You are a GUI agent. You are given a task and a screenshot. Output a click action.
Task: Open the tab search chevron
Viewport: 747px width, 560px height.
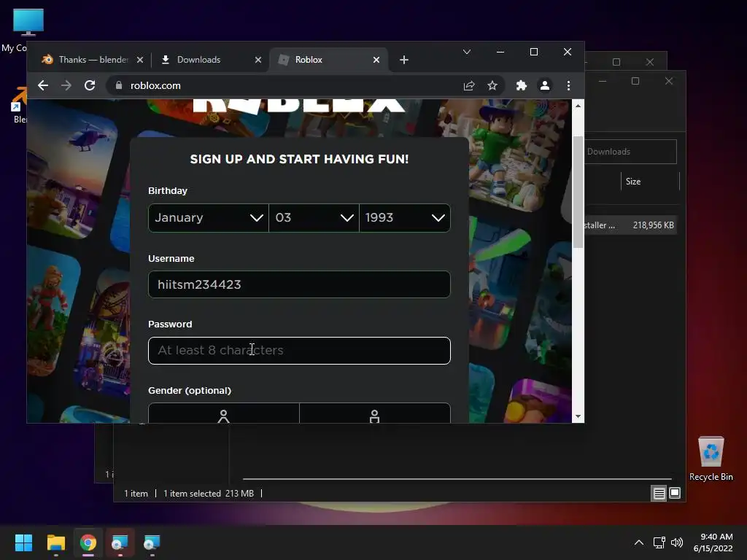click(x=467, y=52)
